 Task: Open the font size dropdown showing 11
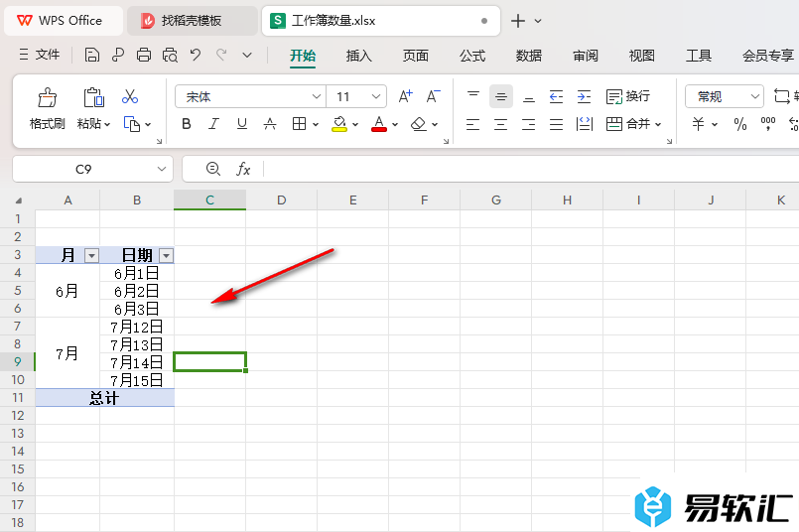376,96
